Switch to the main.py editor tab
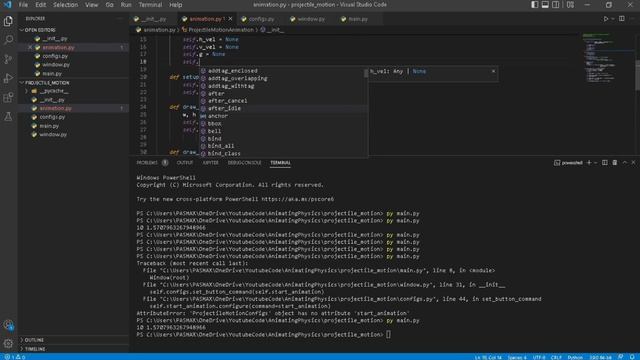This screenshot has width=640, height=360. point(358,19)
